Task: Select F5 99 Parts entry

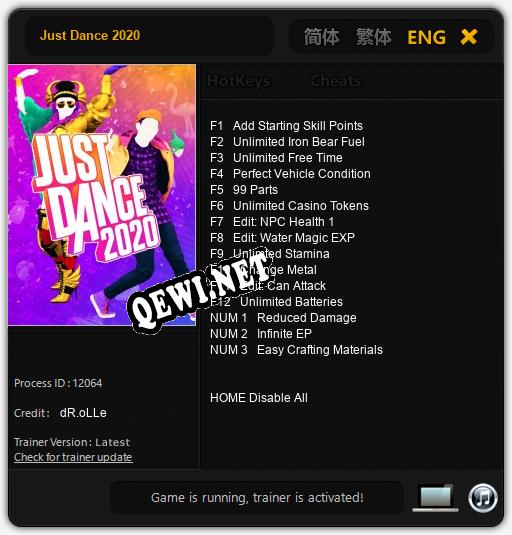Action: [244, 190]
